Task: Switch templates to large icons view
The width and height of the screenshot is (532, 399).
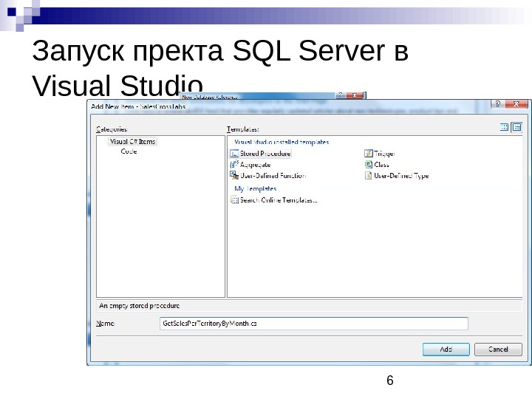Action: coord(504,127)
